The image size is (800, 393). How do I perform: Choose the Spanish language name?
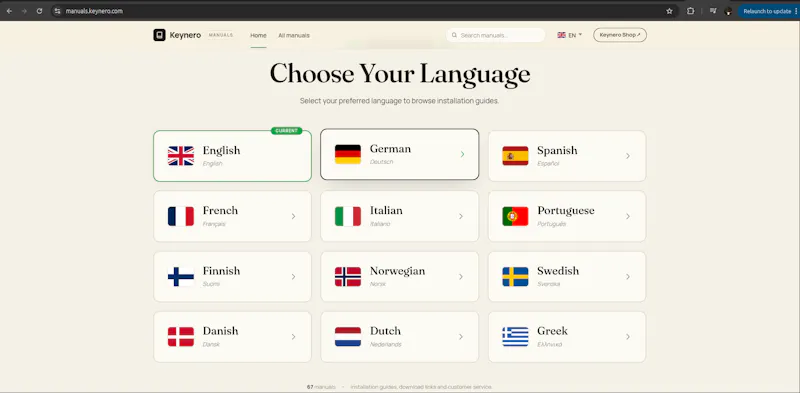[557, 151]
